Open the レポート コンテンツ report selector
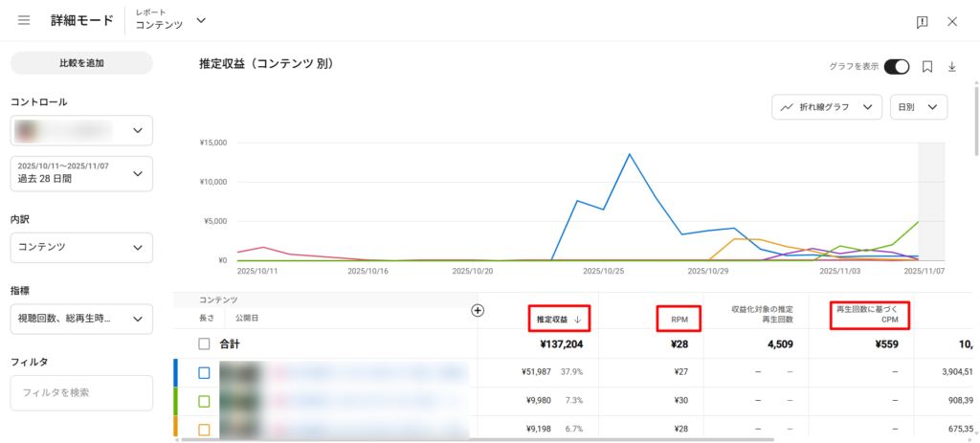The width and height of the screenshot is (980, 443). pos(170,20)
